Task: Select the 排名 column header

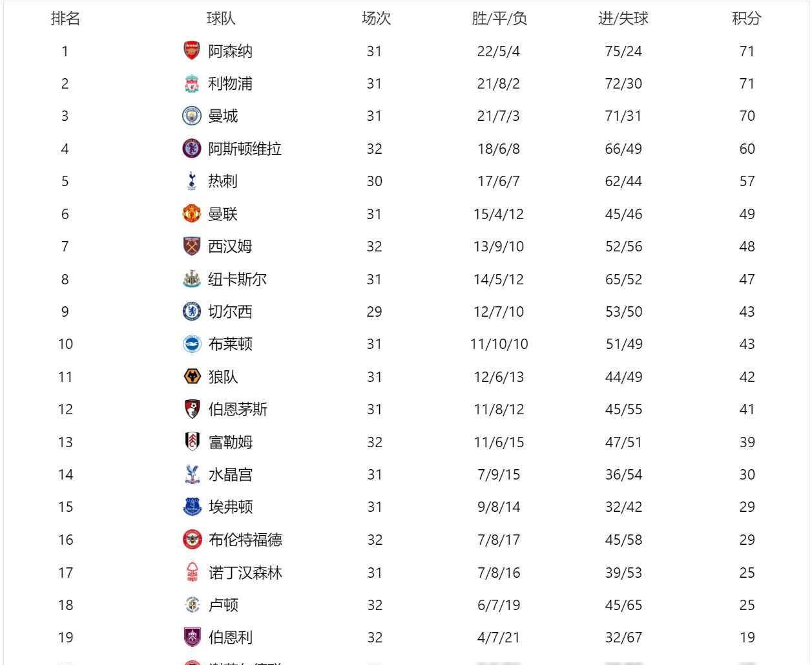Action: tap(65, 19)
